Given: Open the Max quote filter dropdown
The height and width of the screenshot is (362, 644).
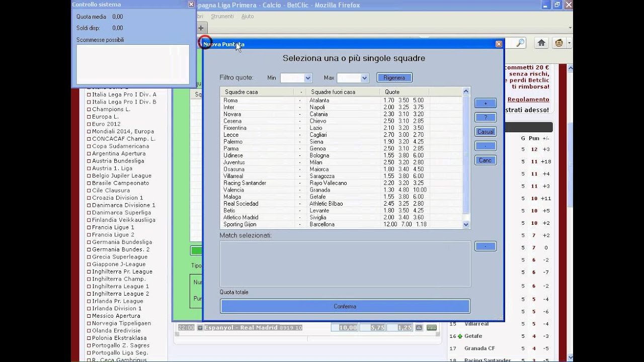Looking at the screenshot, I should 365,78.
